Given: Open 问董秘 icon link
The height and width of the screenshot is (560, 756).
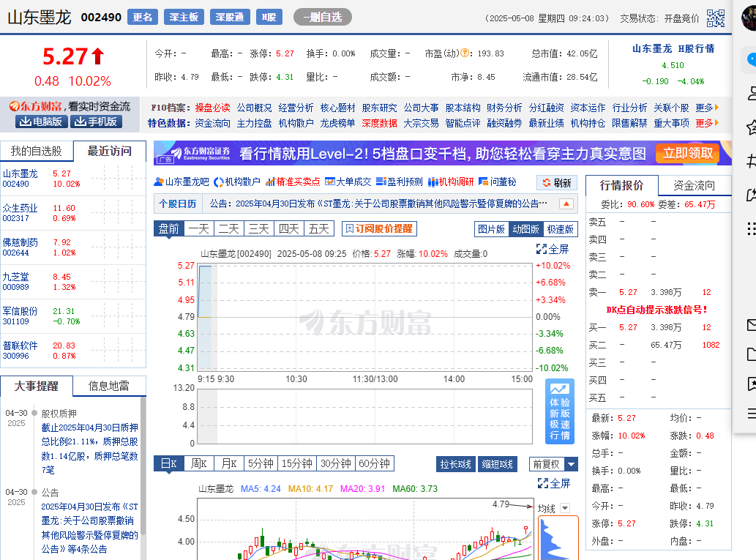Looking at the screenshot, I should click(x=497, y=182).
